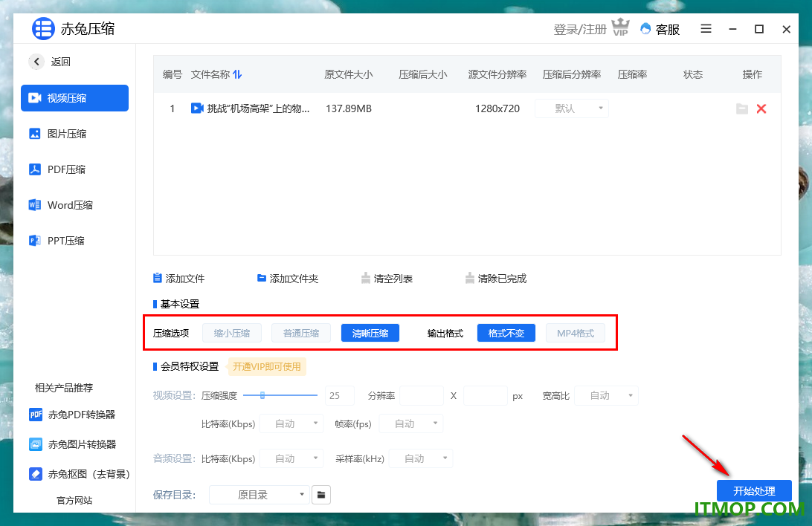The width and height of the screenshot is (812, 526).
Task: Click 开始处理 button
Action: [x=754, y=491]
